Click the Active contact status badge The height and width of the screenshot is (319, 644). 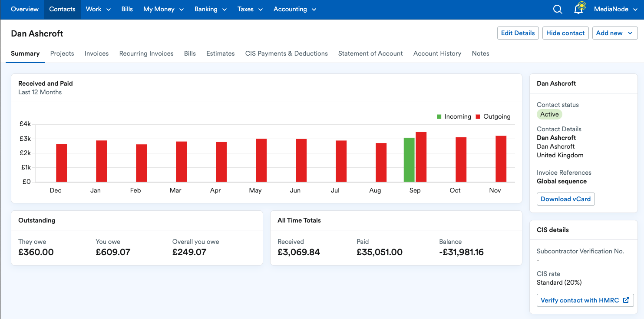(x=549, y=114)
